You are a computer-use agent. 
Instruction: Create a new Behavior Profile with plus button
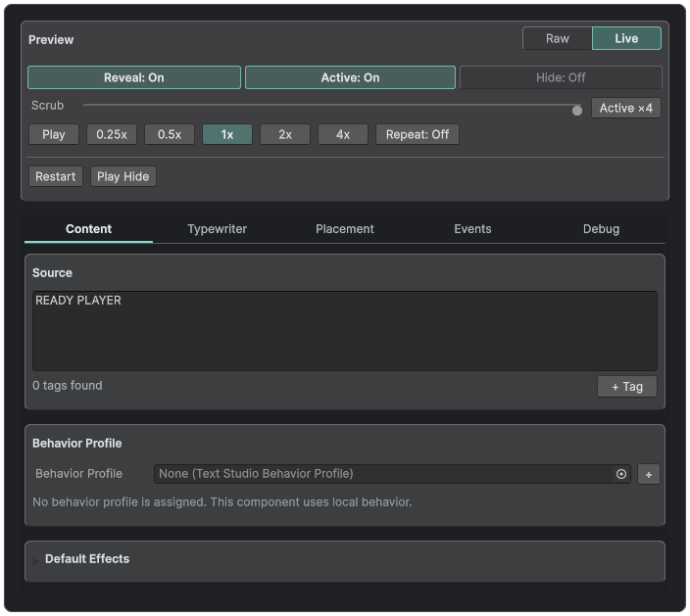pyautogui.click(x=648, y=474)
